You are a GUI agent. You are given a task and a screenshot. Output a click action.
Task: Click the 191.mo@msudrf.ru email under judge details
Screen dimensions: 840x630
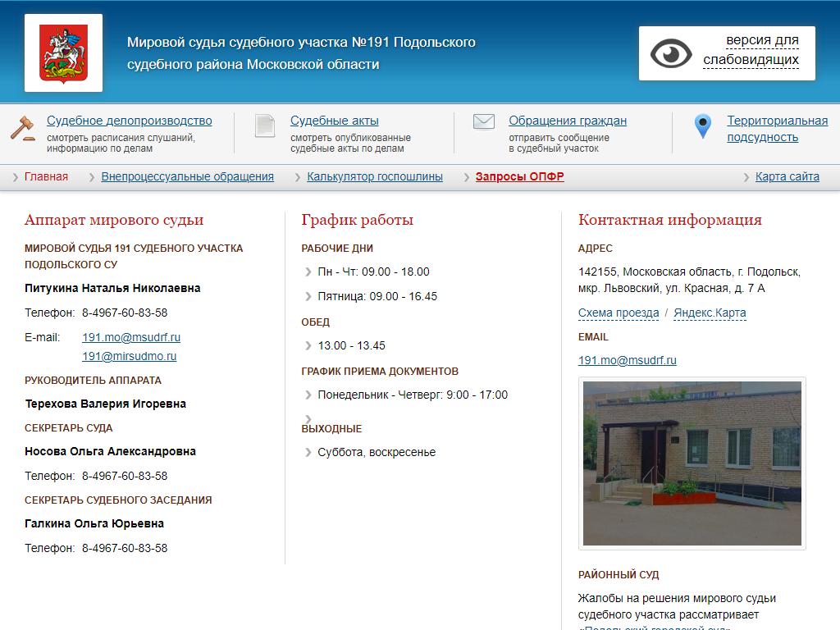131,337
